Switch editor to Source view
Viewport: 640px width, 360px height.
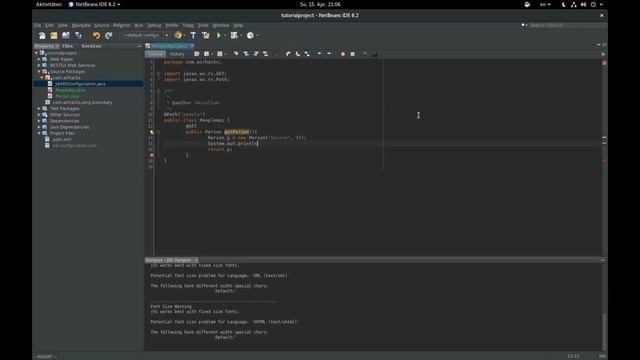coord(155,54)
